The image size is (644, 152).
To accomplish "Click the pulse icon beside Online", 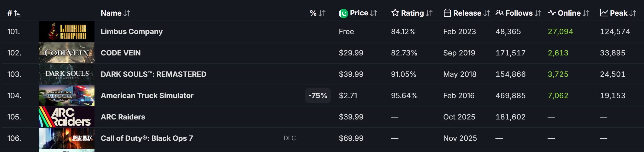I will (552, 13).
